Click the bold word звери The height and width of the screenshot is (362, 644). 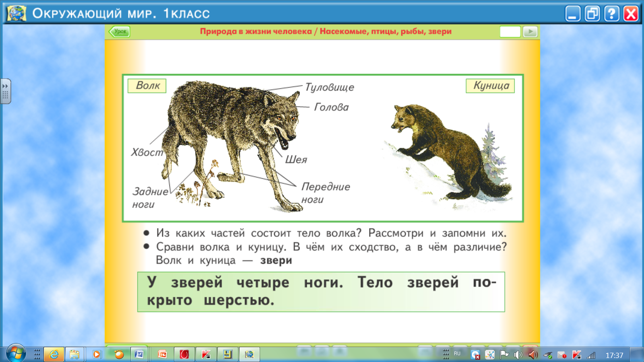pos(276,261)
